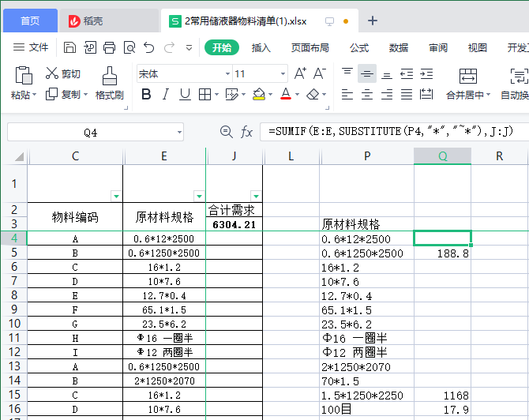Go to 首页 home tab

pyautogui.click(x=30, y=21)
